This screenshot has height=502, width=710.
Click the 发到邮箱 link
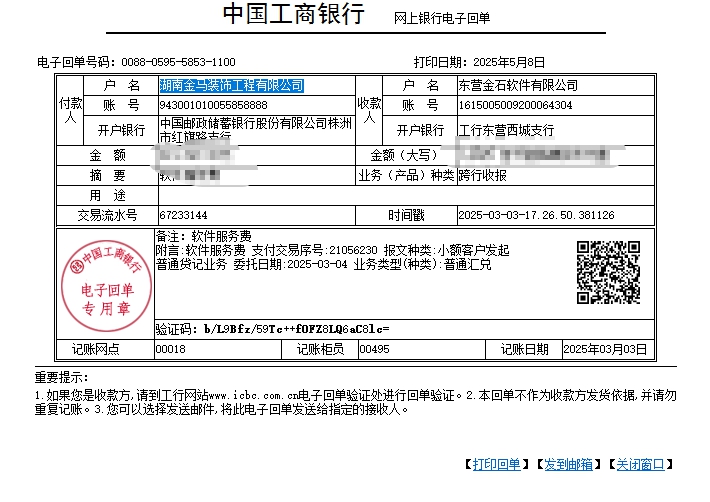coord(568,464)
